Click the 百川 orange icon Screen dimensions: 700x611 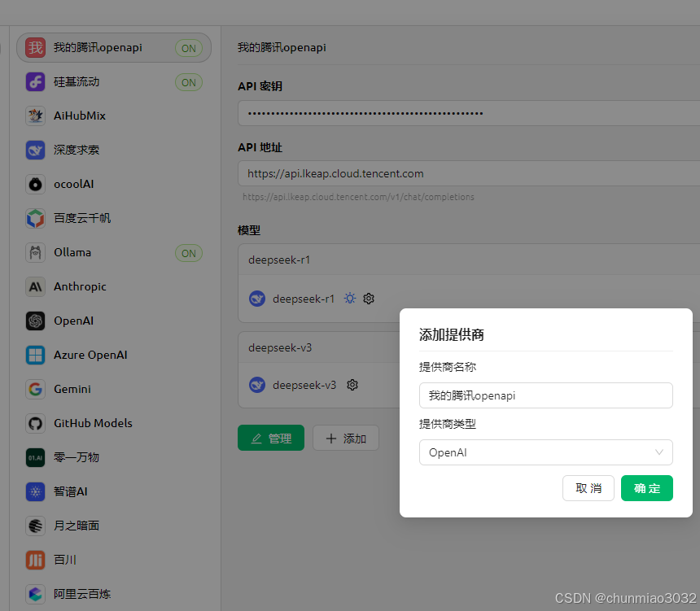coord(35,560)
